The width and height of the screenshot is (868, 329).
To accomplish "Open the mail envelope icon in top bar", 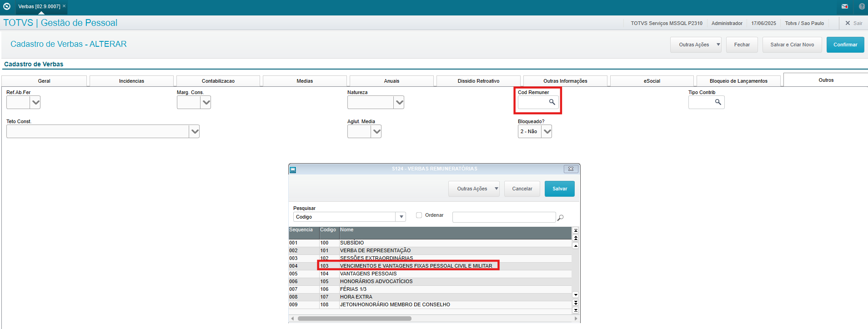I will coord(844,6).
